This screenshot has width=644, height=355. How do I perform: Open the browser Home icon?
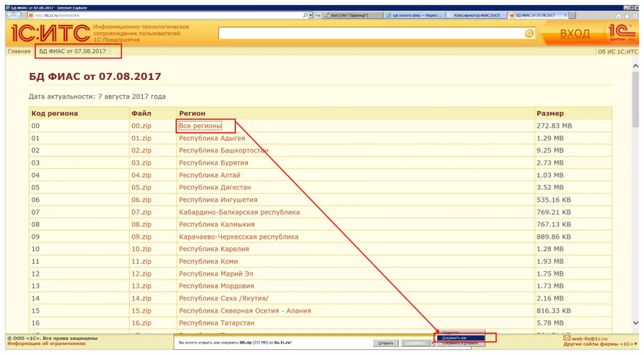pyautogui.click(x=619, y=16)
